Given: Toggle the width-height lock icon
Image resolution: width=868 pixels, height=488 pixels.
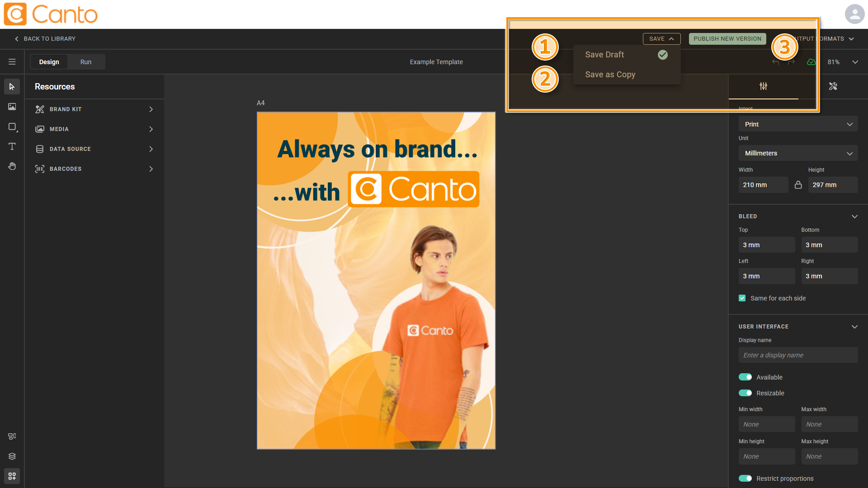Looking at the screenshot, I should click(x=798, y=185).
